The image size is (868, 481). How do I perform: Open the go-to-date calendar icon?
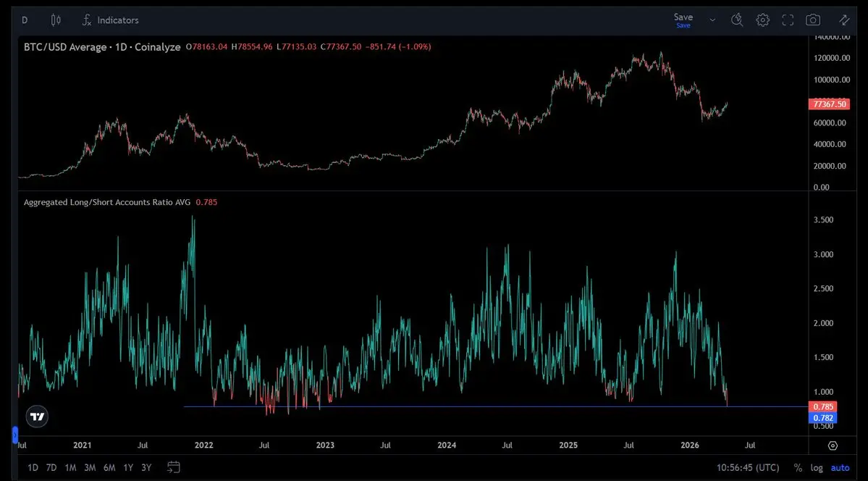pos(173,467)
